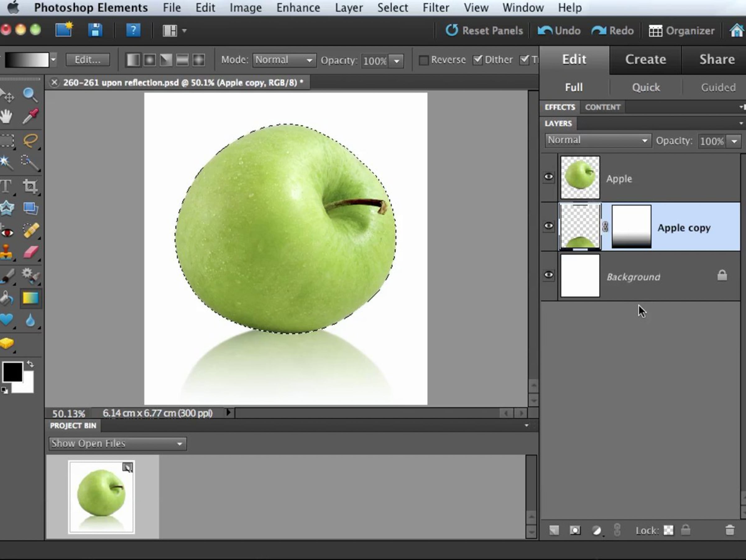Viewport: 746px width, 560px height.
Task: Select the Lasso tool
Action: pyautogui.click(x=30, y=140)
